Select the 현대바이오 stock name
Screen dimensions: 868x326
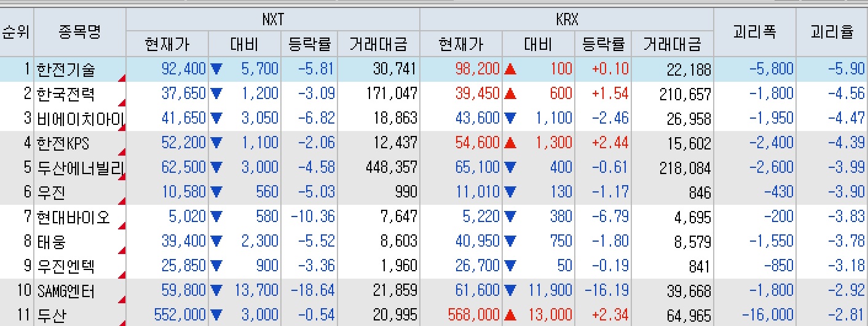click(73, 218)
